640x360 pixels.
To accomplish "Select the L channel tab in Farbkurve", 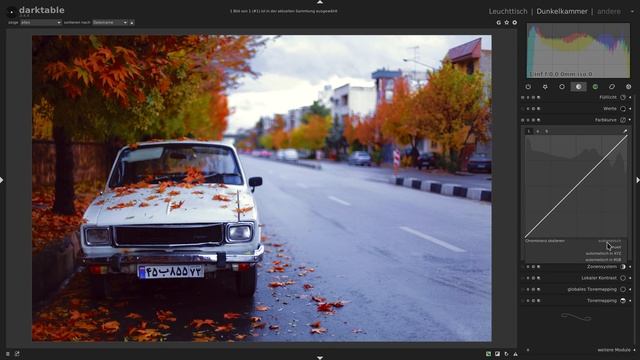I will tap(529, 131).
